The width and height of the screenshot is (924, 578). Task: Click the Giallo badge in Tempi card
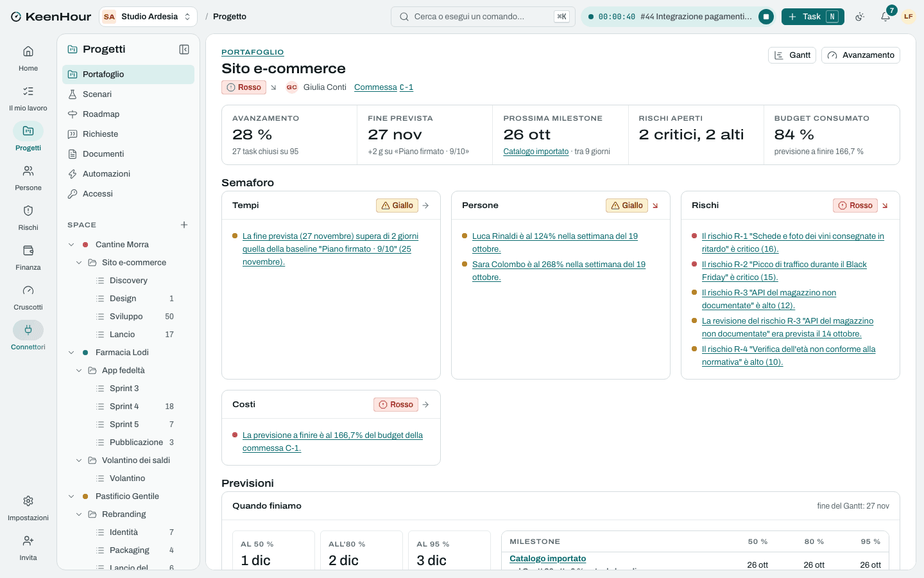click(397, 206)
